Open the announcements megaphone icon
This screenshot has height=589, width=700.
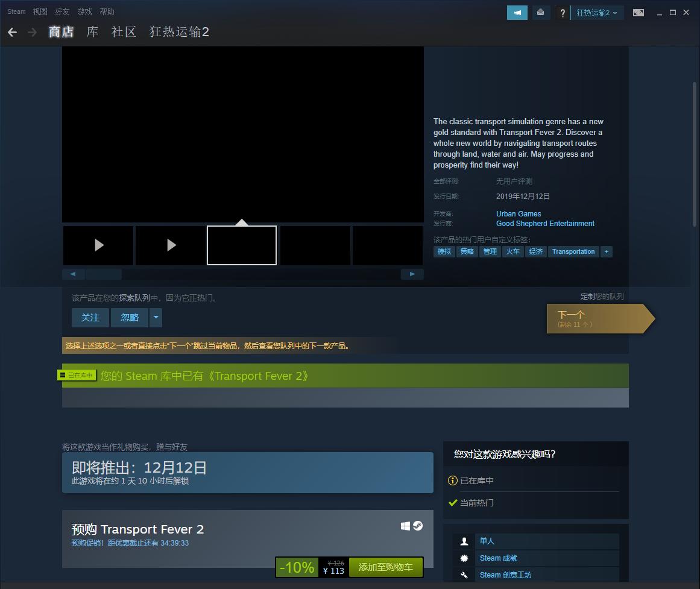click(x=517, y=13)
